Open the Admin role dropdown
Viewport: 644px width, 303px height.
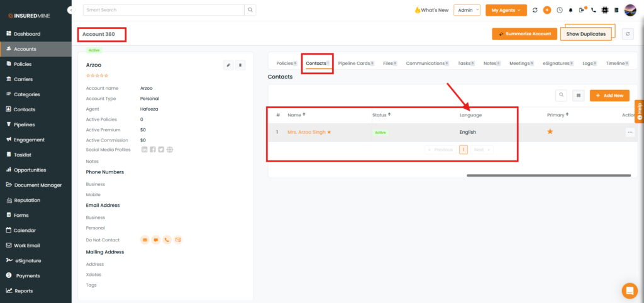click(467, 10)
